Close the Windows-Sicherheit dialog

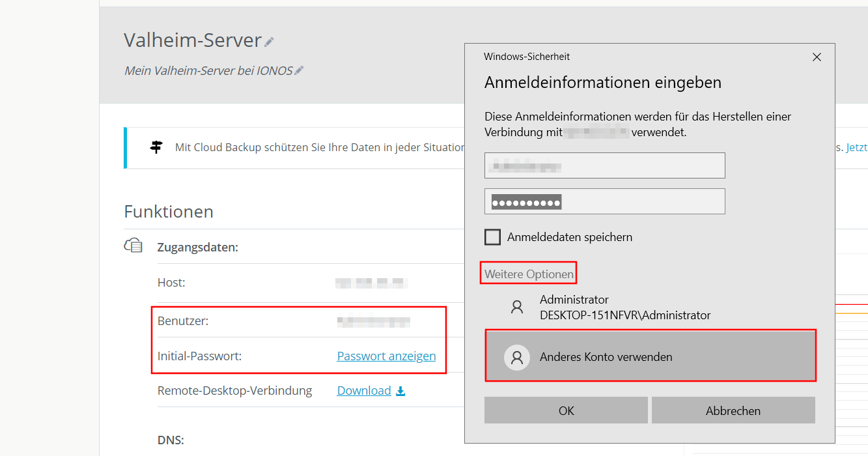[x=817, y=57]
